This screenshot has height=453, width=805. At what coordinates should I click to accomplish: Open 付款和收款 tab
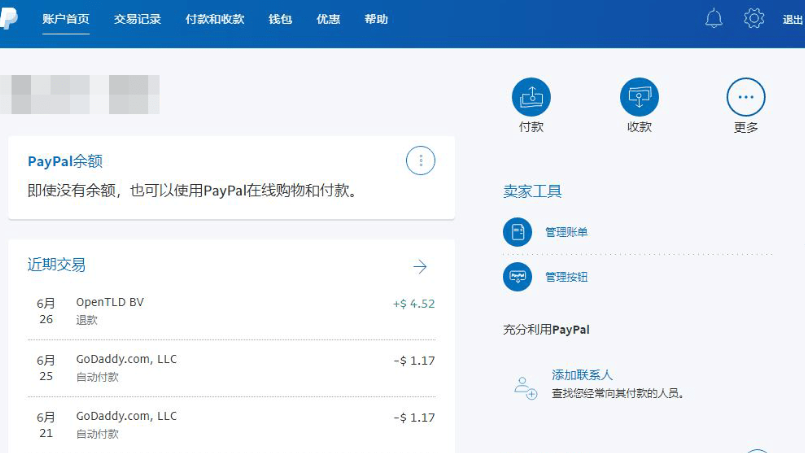point(215,20)
